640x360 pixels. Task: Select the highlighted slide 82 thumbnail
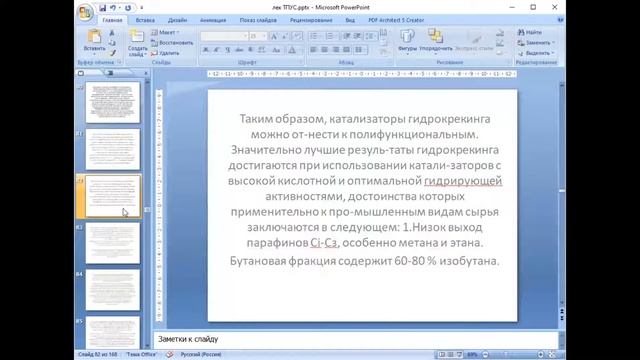pos(113,196)
